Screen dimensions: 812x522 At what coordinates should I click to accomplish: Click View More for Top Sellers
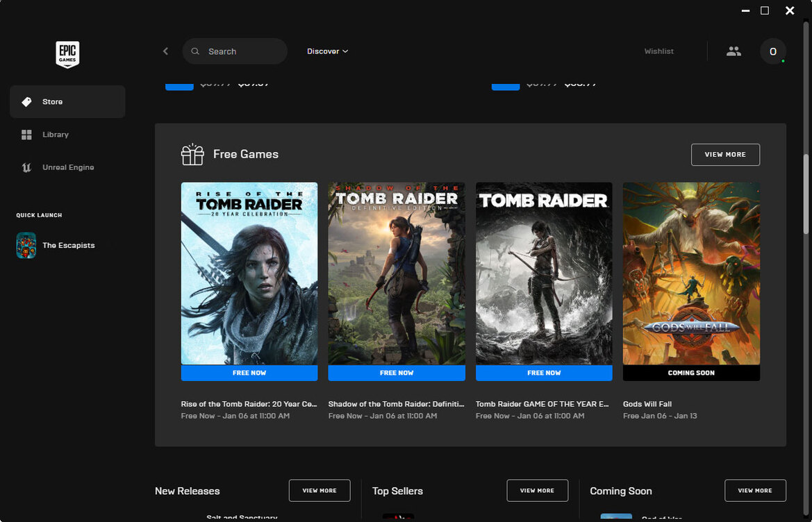coord(537,491)
